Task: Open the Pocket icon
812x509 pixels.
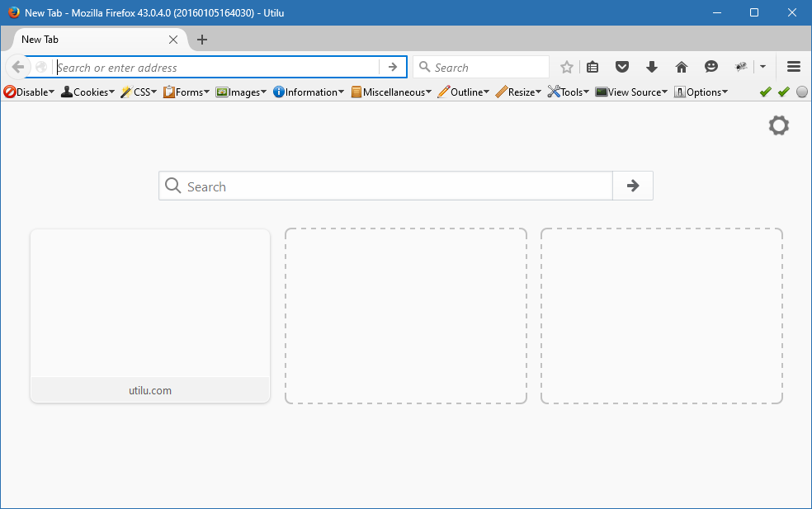Action: click(x=622, y=67)
